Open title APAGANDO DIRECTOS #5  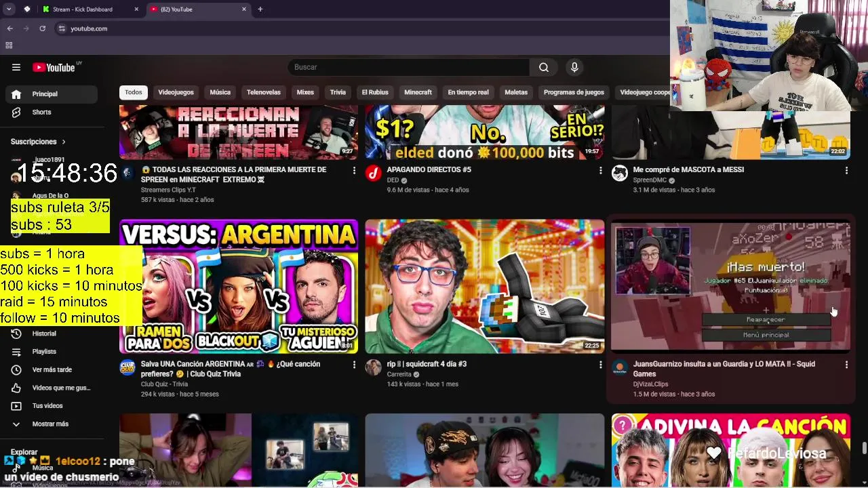click(x=429, y=169)
